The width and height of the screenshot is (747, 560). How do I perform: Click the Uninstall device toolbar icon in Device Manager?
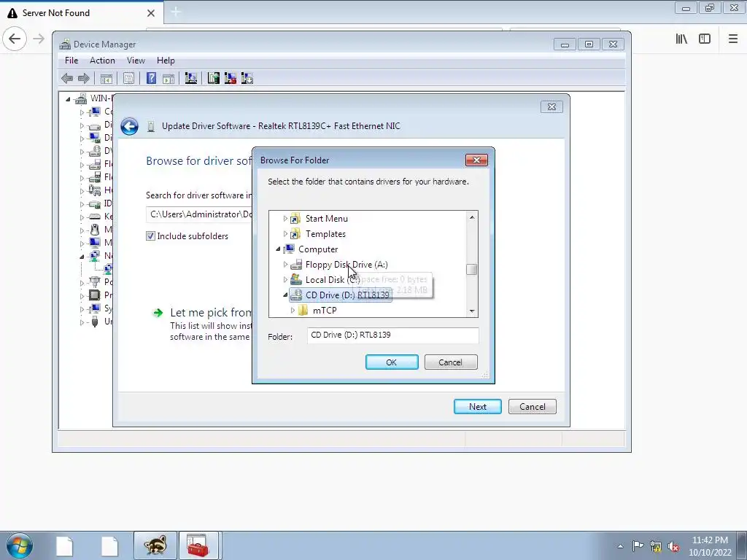pyautogui.click(x=231, y=78)
